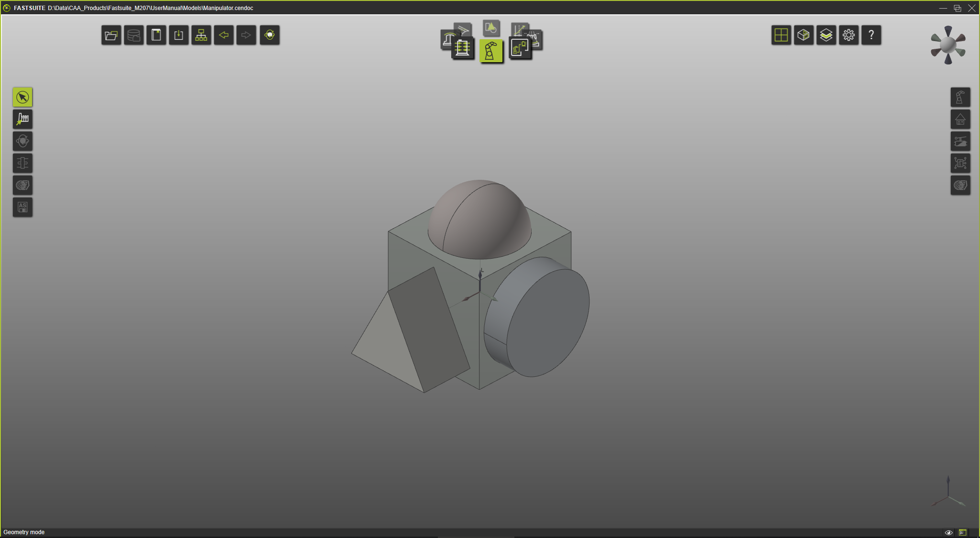980x538 pixels.
Task: Open a document using the folder icon
Action: click(x=111, y=35)
